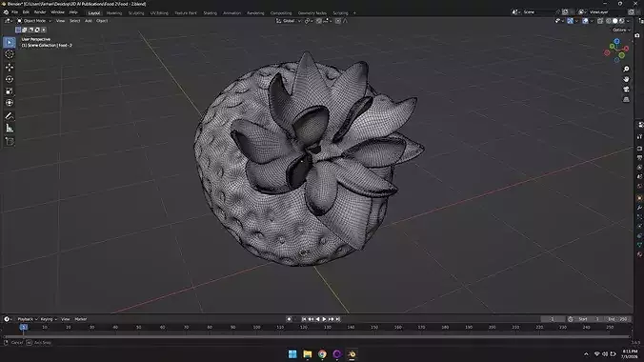Toggle proportional editing in header
Image resolution: width=644 pixels, height=362 pixels.
click(x=338, y=21)
